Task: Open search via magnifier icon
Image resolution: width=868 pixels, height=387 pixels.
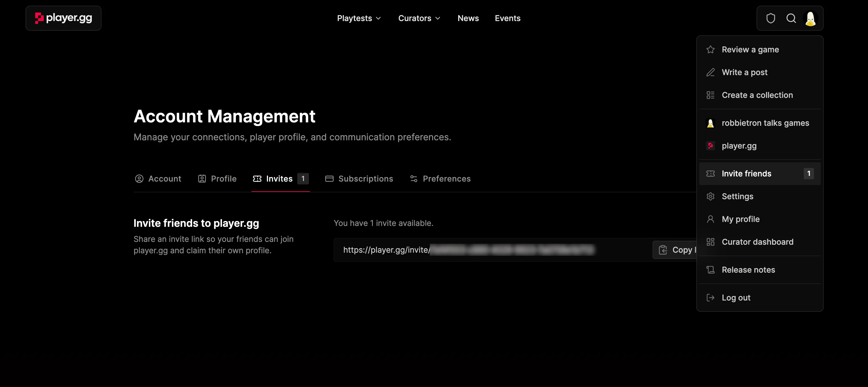Action: [791, 18]
